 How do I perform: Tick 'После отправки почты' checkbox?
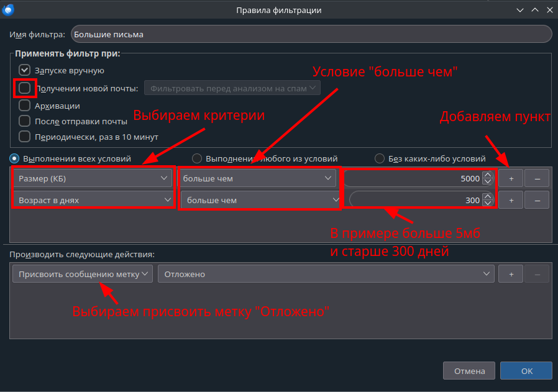pos(25,121)
